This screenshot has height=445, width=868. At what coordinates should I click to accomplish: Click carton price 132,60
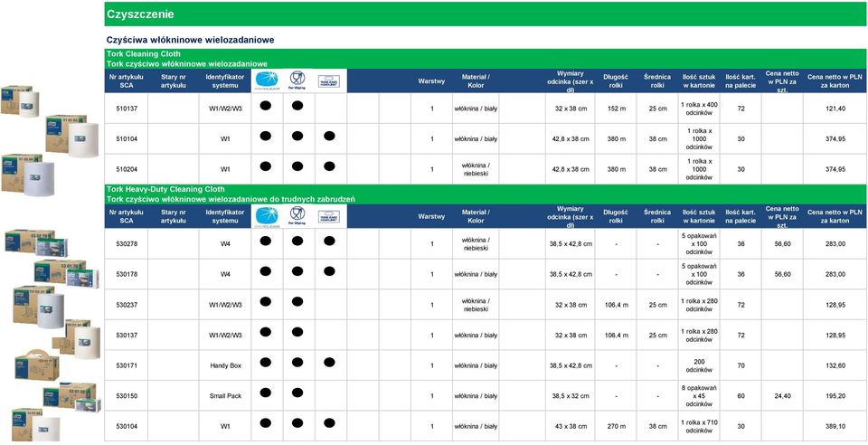click(835, 365)
